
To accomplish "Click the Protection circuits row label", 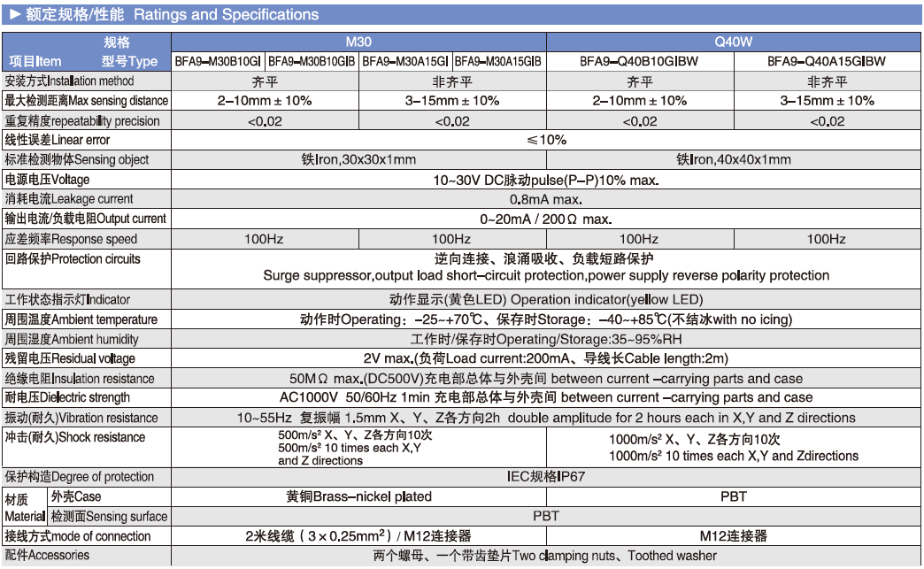I will 73,259.
